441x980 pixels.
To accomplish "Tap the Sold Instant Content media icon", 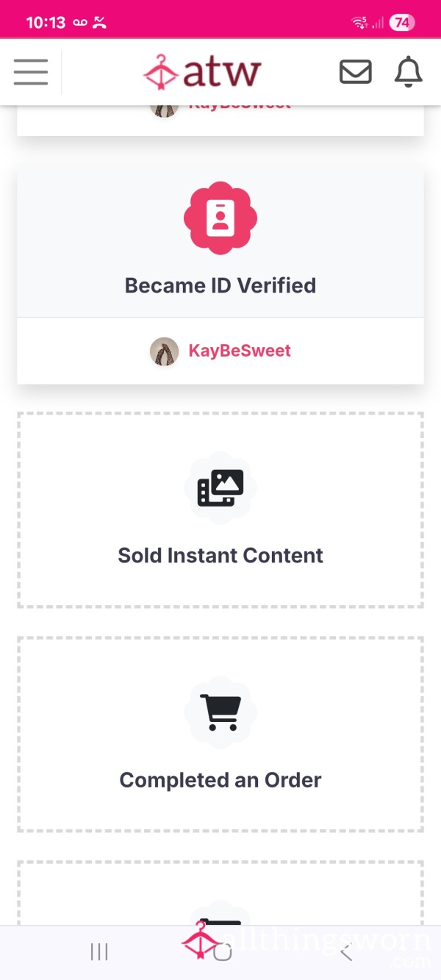I will (220, 488).
